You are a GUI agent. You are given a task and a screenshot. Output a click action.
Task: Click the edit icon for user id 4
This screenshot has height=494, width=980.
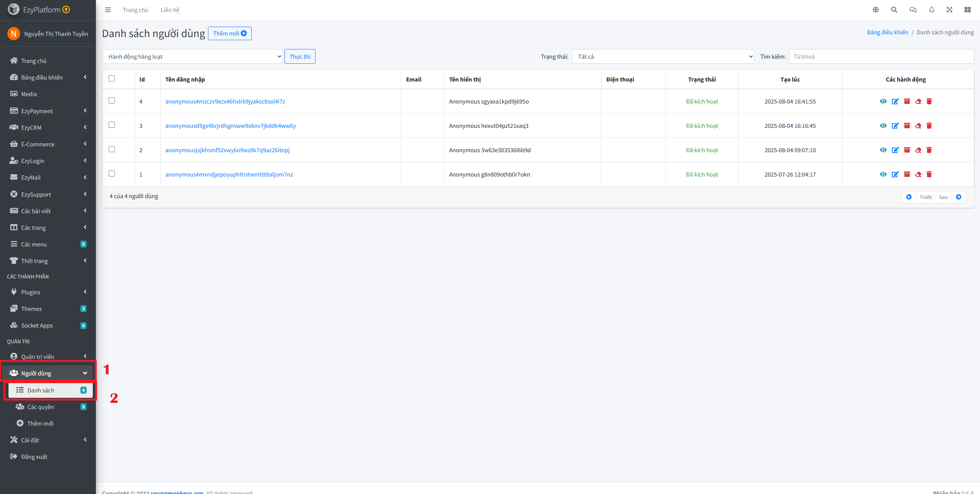[895, 102]
